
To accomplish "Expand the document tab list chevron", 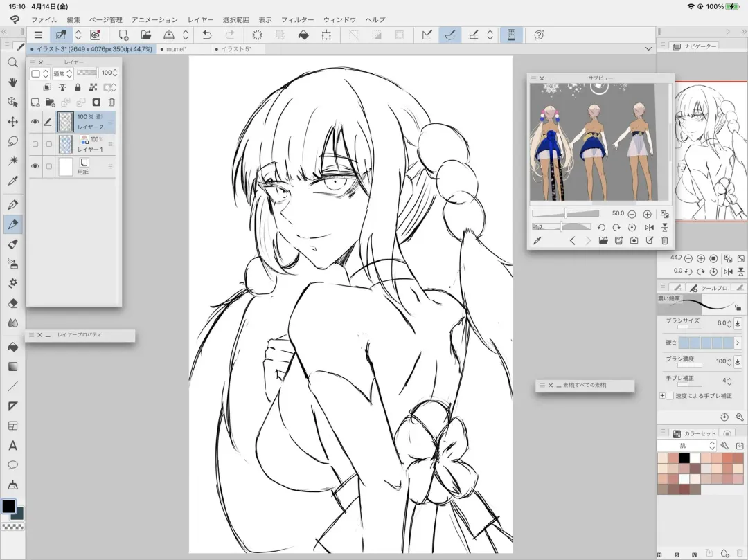I will [648, 49].
